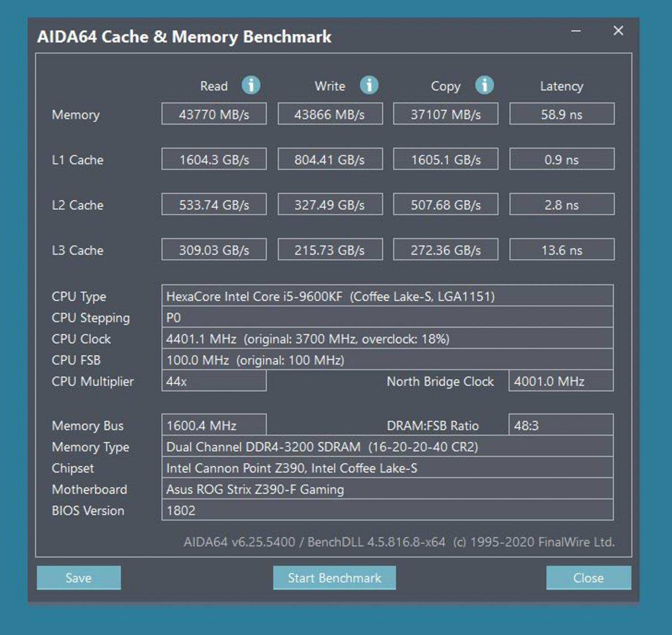Select the Memory Read result 43770 MB/s
This screenshot has width=672, height=635.
pos(214,114)
